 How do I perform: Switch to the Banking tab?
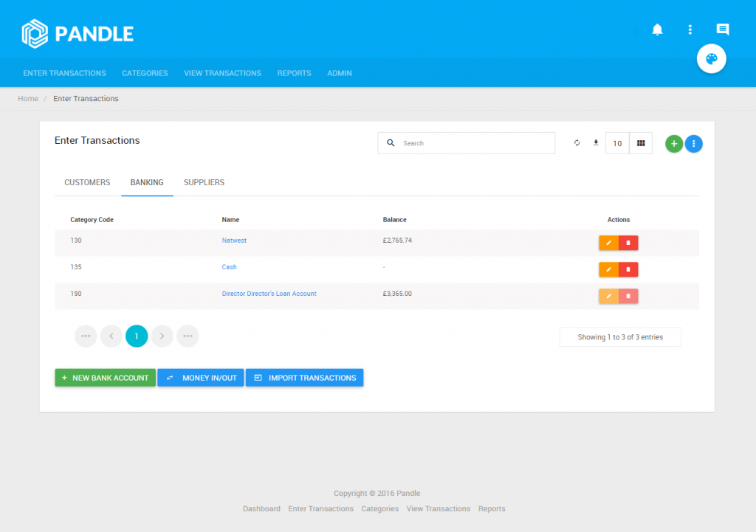click(147, 183)
